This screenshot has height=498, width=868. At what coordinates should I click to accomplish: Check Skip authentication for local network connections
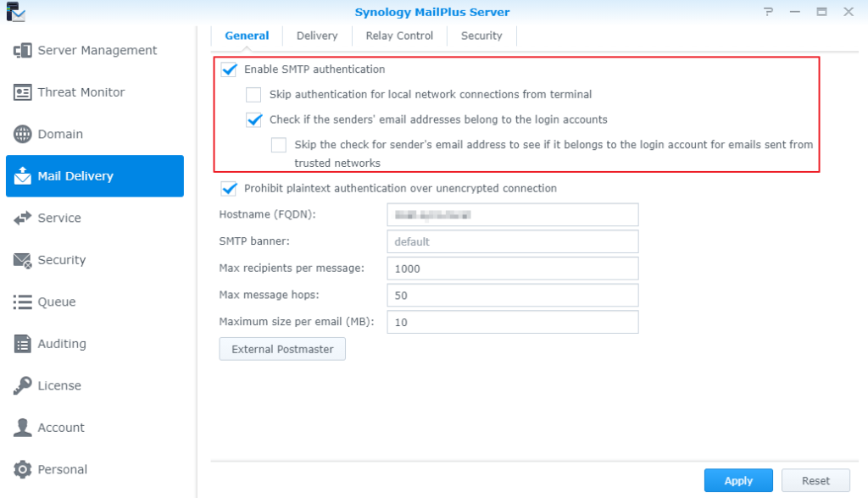(253, 95)
